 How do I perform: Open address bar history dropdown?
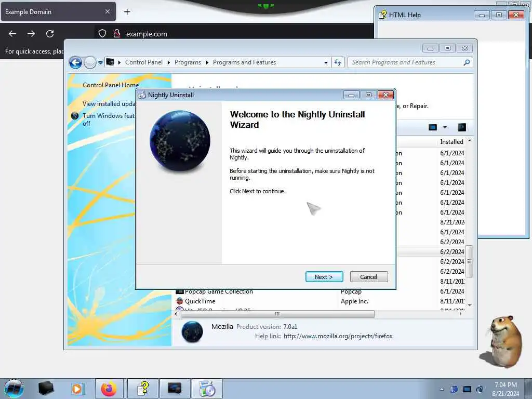click(x=326, y=62)
